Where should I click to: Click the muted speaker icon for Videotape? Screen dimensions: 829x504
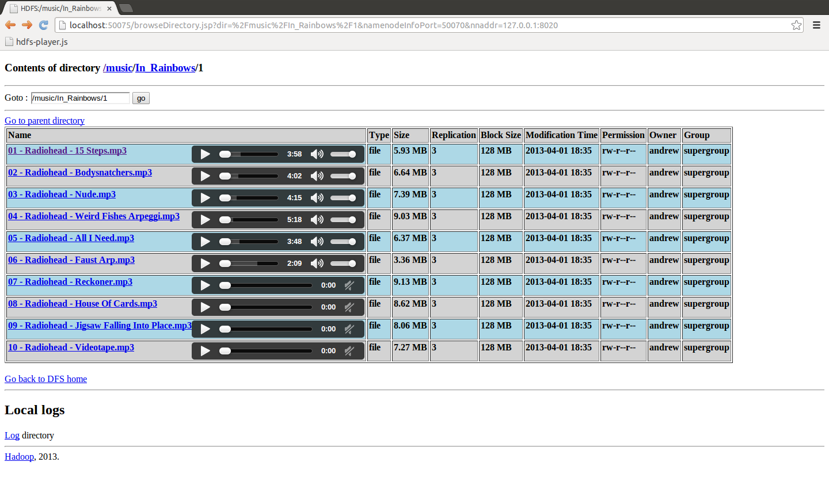point(349,351)
